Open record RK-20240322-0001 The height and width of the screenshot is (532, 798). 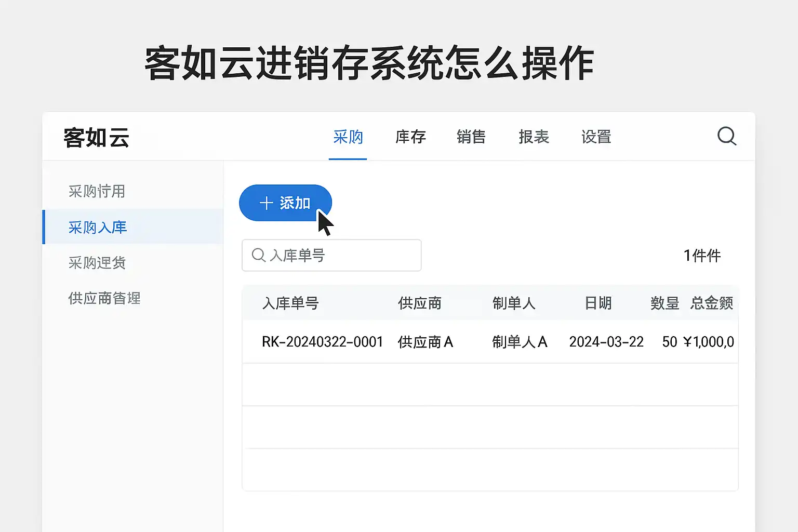(x=322, y=342)
